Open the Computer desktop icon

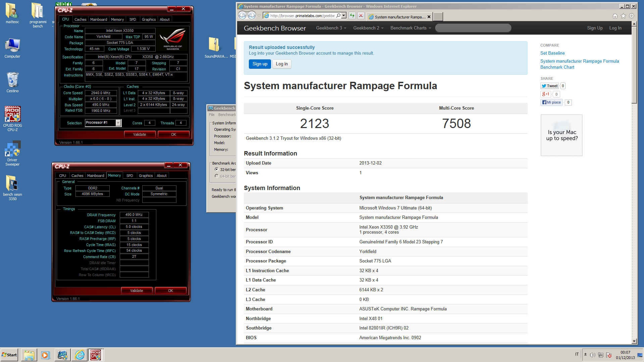click(12, 48)
